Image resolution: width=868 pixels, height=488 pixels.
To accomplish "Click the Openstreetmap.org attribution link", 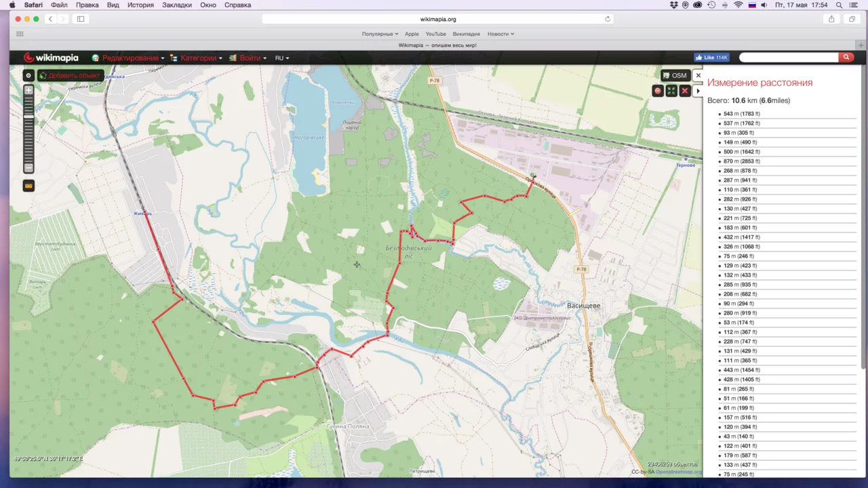I will click(x=679, y=472).
